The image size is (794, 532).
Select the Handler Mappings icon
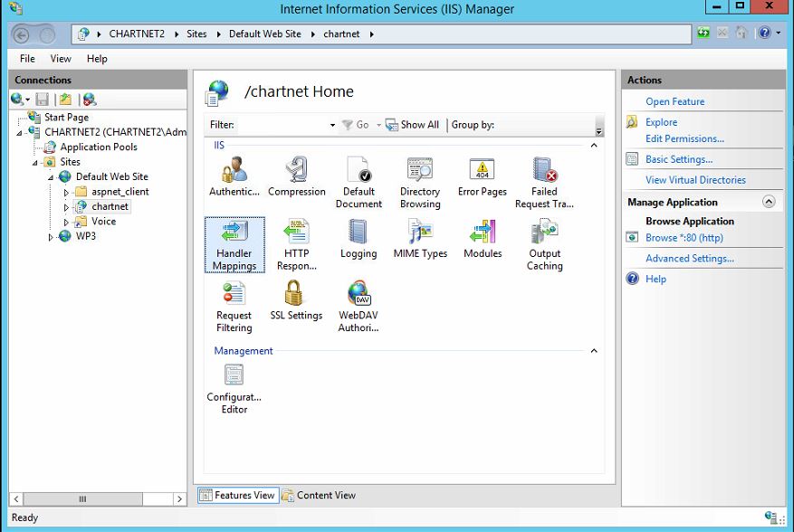pos(234,245)
